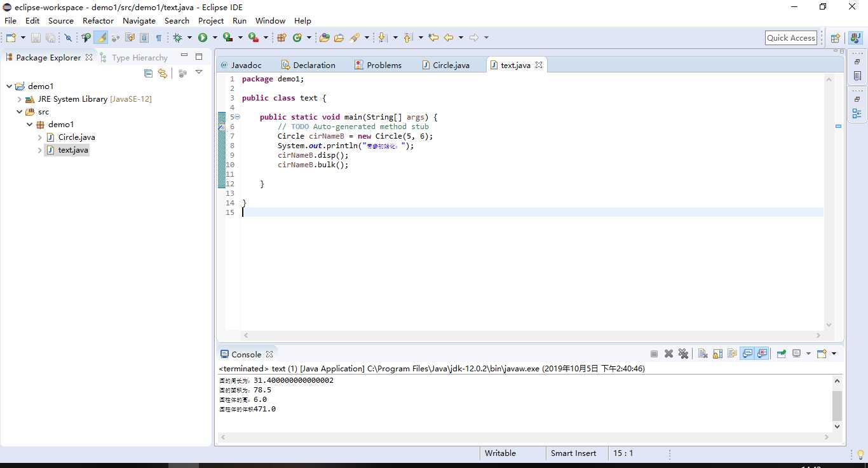Viewport: 868px width, 468px height.
Task: Toggle Link with Editor in Package Explorer
Action: (x=163, y=73)
